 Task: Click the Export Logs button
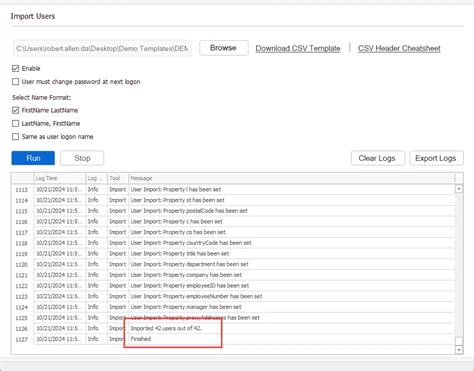coord(436,158)
